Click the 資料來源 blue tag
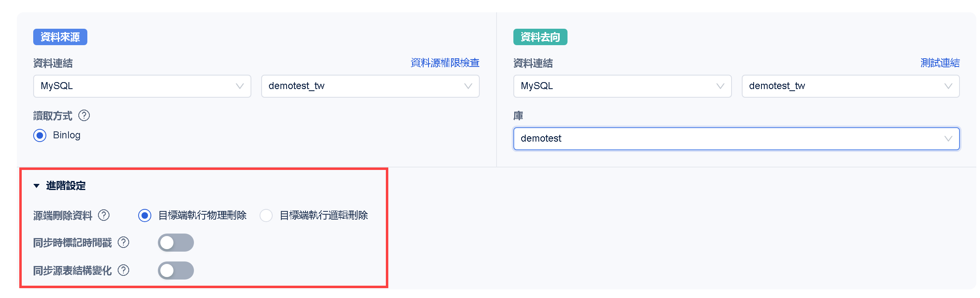Image resolution: width=980 pixels, height=298 pixels. pos(60,37)
